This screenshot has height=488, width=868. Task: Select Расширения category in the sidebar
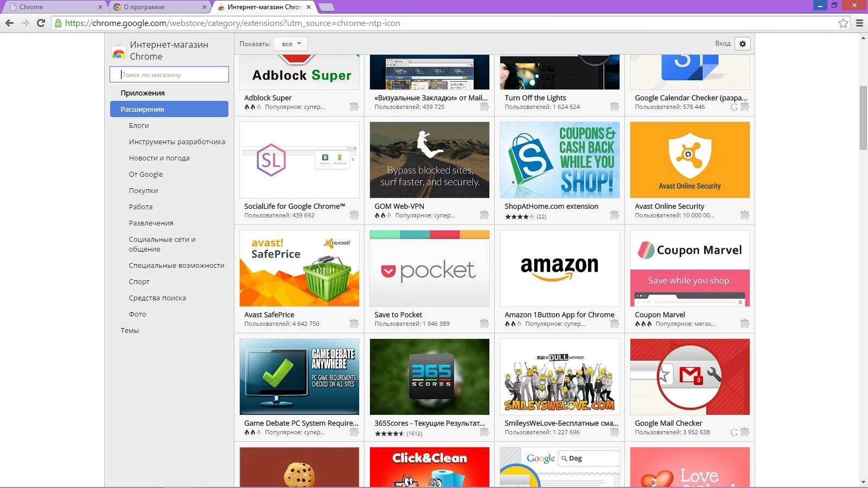coord(169,109)
